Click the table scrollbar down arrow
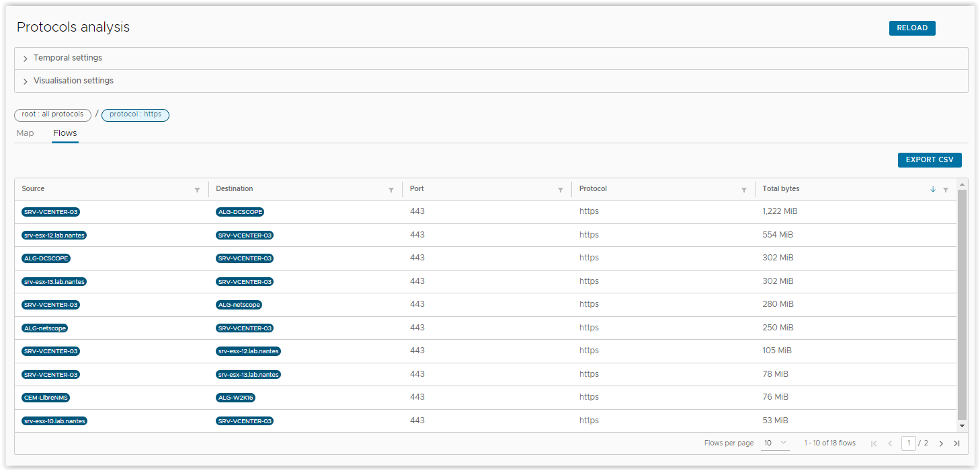The width and height of the screenshot is (980, 471). click(x=962, y=426)
